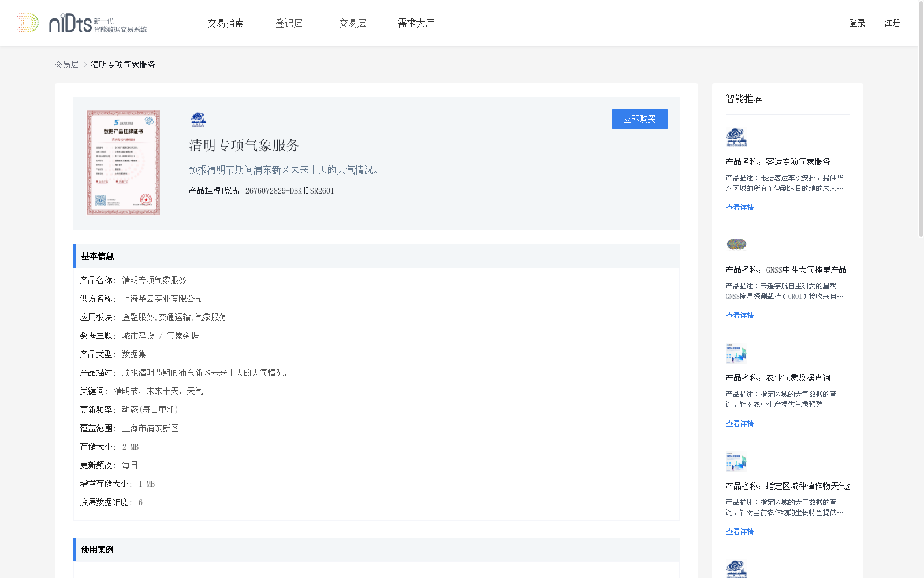The width and height of the screenshot is (924, 578).
Task: Go to 交易层 in the top navigation
Action: (353, 23)
